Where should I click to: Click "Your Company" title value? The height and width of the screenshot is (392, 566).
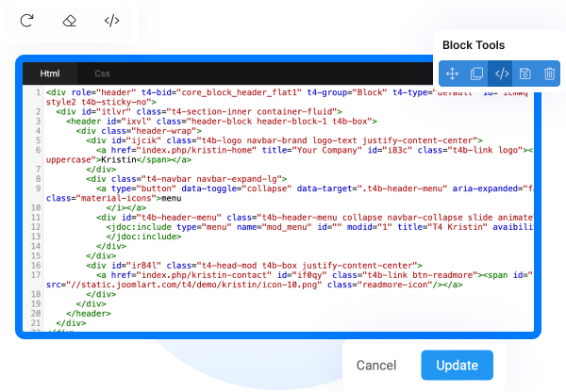(x=326, y=150)
